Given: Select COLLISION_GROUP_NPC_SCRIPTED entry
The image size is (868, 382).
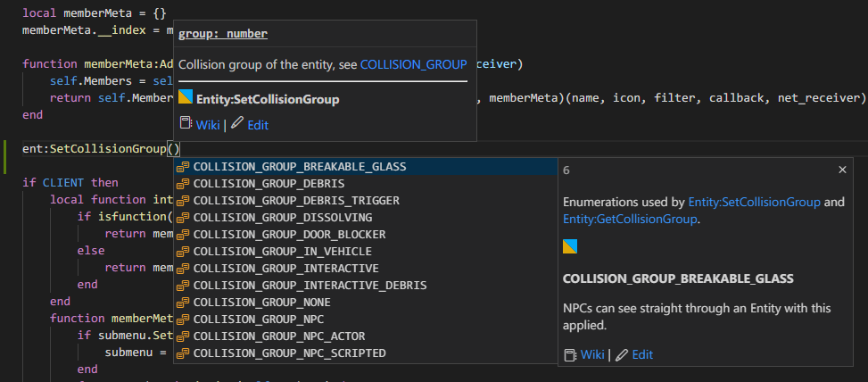Looking at the screenshot, I should (x=289, y=353).
